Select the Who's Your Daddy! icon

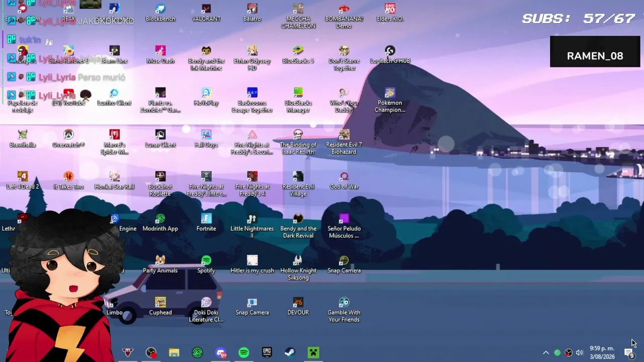[x=344, y=100]
